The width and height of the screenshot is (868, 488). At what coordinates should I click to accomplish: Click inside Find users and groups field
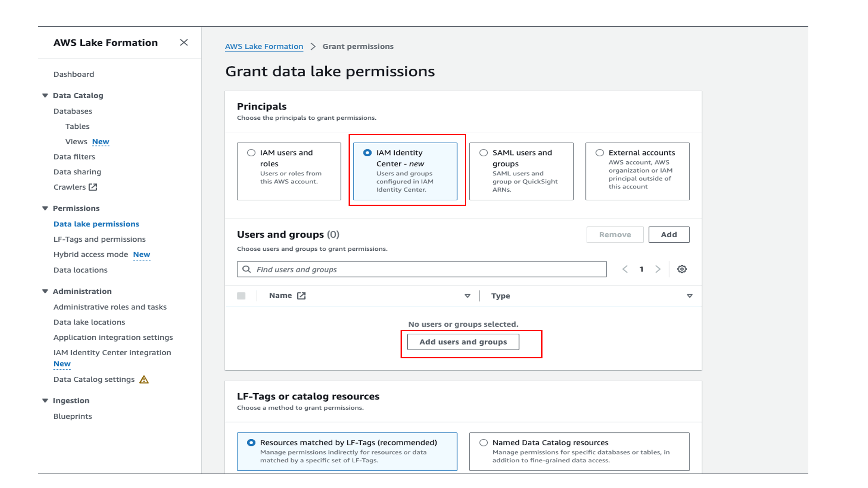pyautogui.click(x=425, y=269)
